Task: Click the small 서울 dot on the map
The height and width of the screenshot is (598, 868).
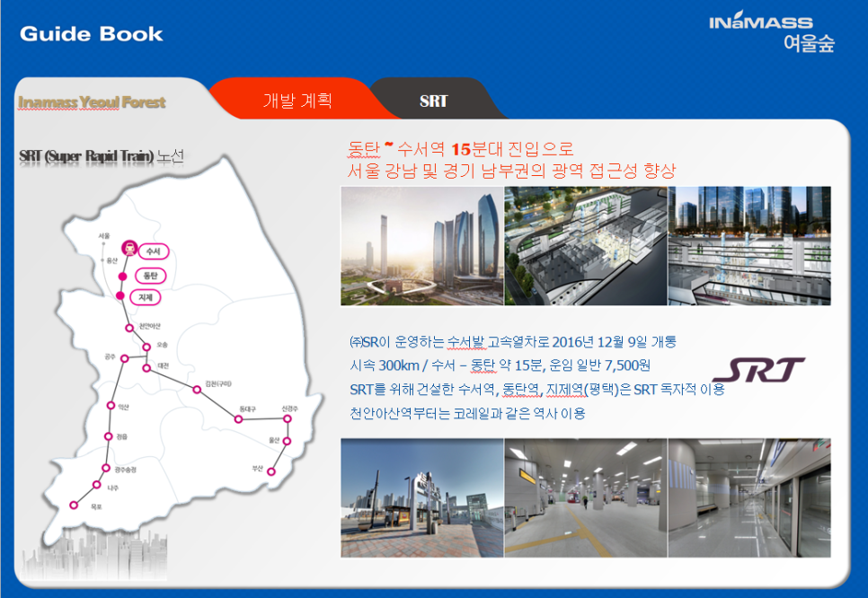Action: point(103,243)
